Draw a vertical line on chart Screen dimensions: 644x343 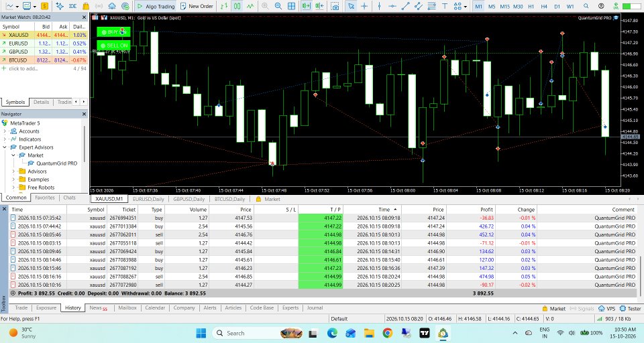coord(379,6)
